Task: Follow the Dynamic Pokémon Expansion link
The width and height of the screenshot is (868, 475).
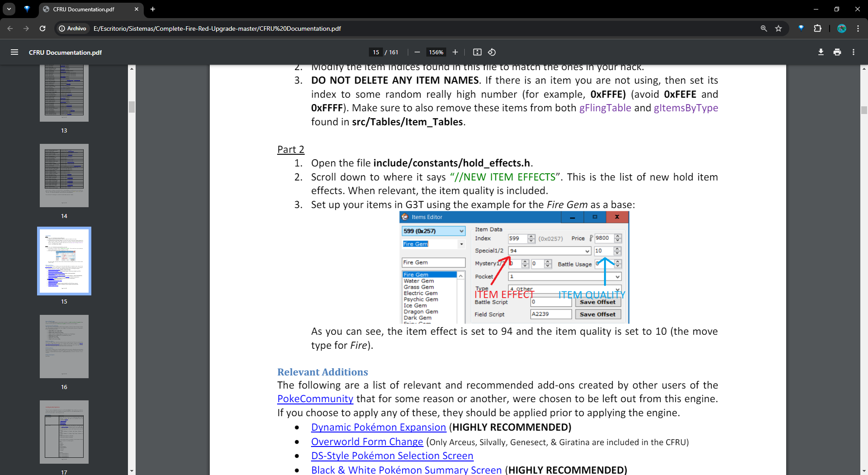Action: [x=378, y=427]
